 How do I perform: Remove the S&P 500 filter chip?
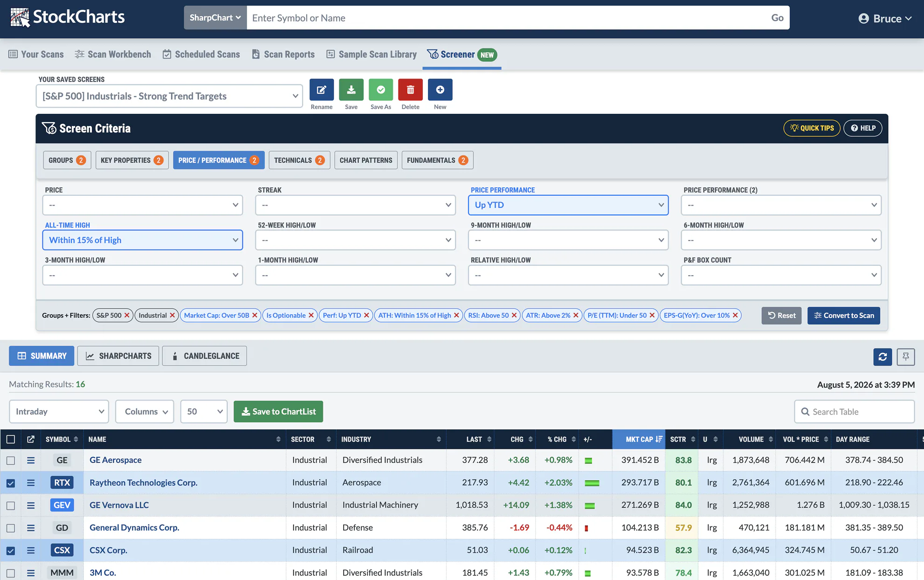(127, 316)
